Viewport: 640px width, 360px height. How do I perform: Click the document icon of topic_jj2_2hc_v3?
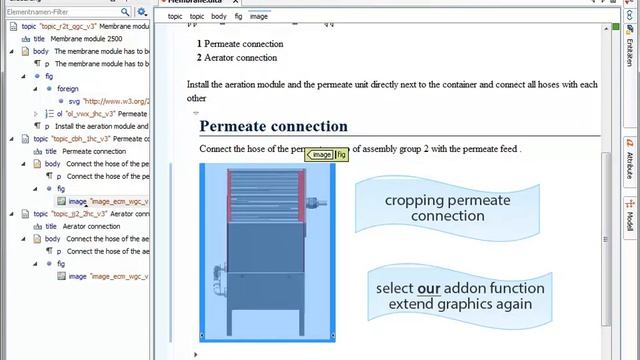(25, 214)
